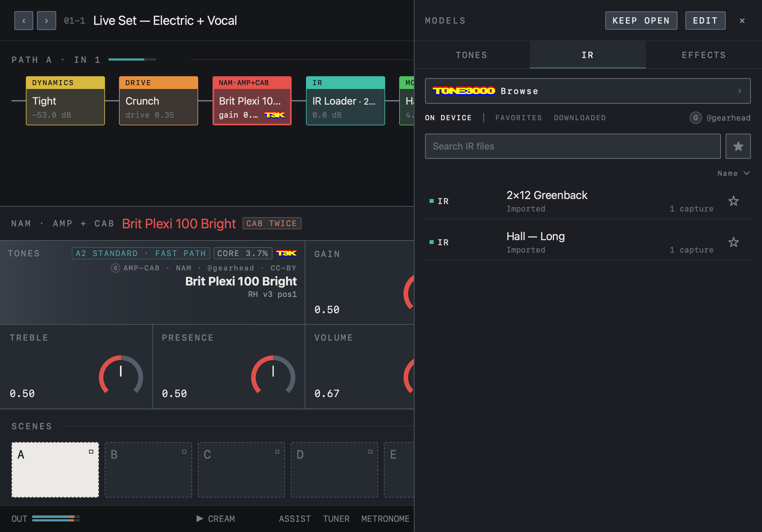Viewport: 762px width, 532px height.
Task: Toggle scene A marker square
Action: pyautogui.click(x=91, y=451)
